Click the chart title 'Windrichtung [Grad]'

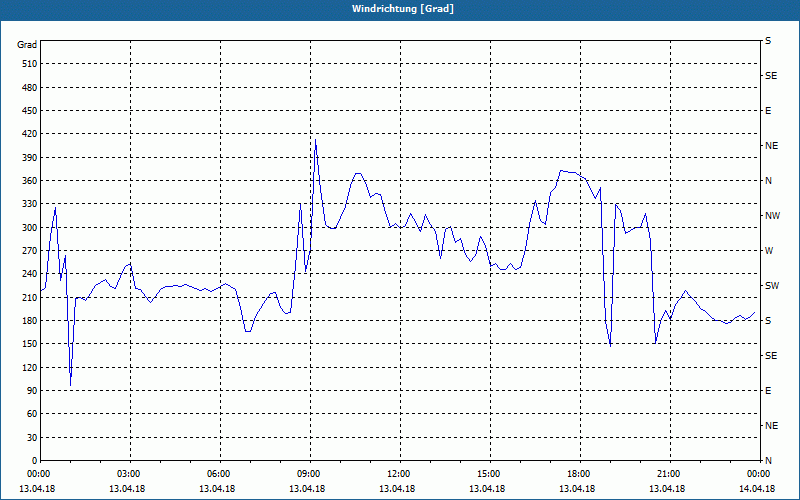pyautogui.click(x=403, y=9)
